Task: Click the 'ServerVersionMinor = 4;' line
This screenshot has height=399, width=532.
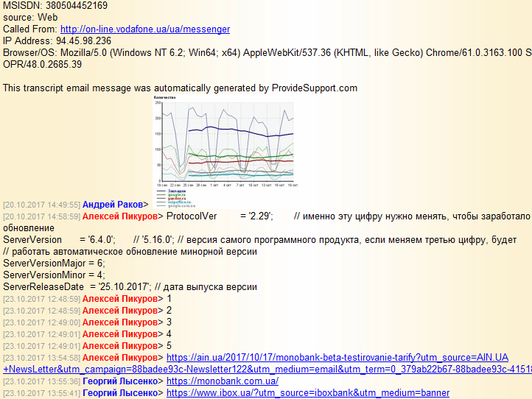Action: [54, 275]
